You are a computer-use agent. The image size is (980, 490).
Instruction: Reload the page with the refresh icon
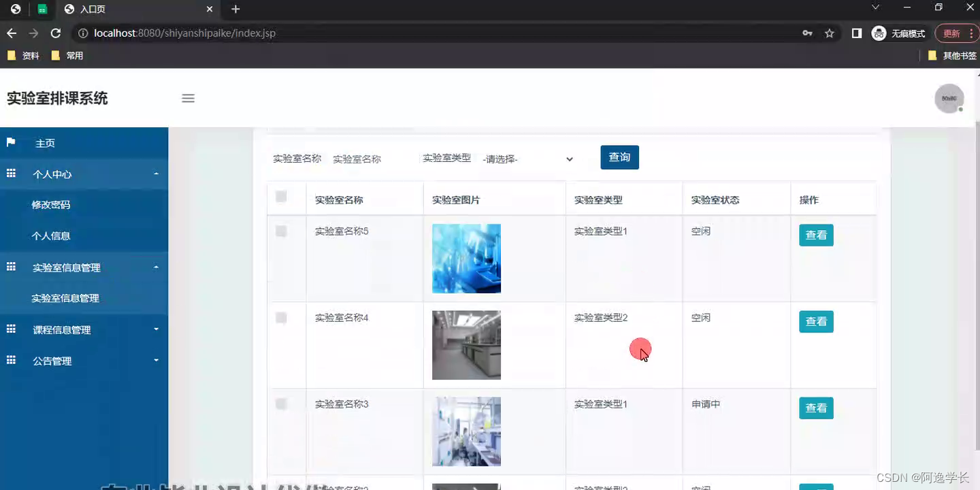click(56, 33)
